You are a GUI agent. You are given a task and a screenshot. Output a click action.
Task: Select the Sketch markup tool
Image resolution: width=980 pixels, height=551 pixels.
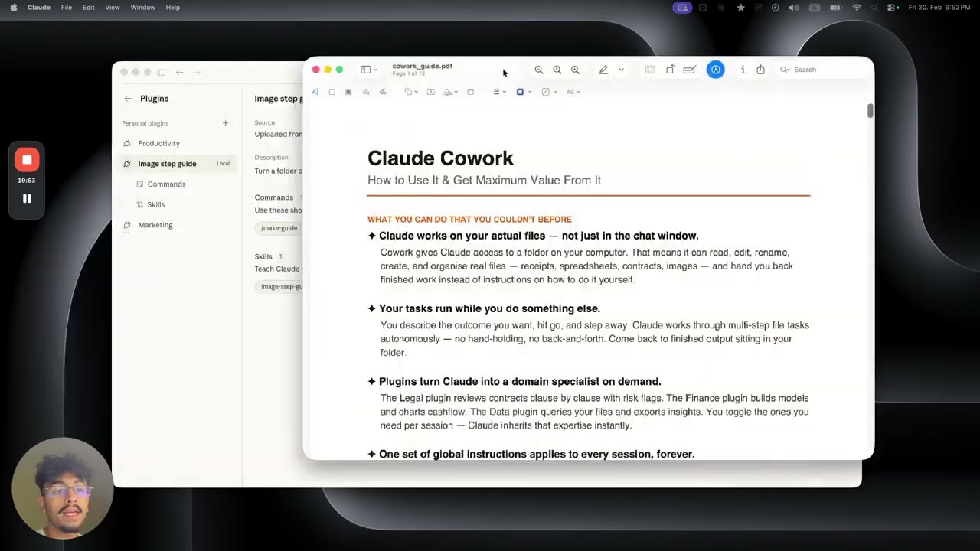click(x=366, y=92)
